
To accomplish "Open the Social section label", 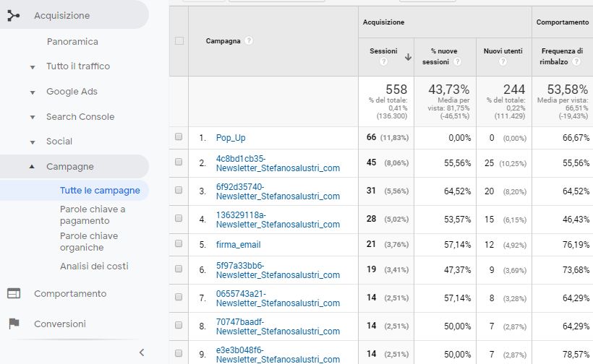I will (x=59, y=142).
